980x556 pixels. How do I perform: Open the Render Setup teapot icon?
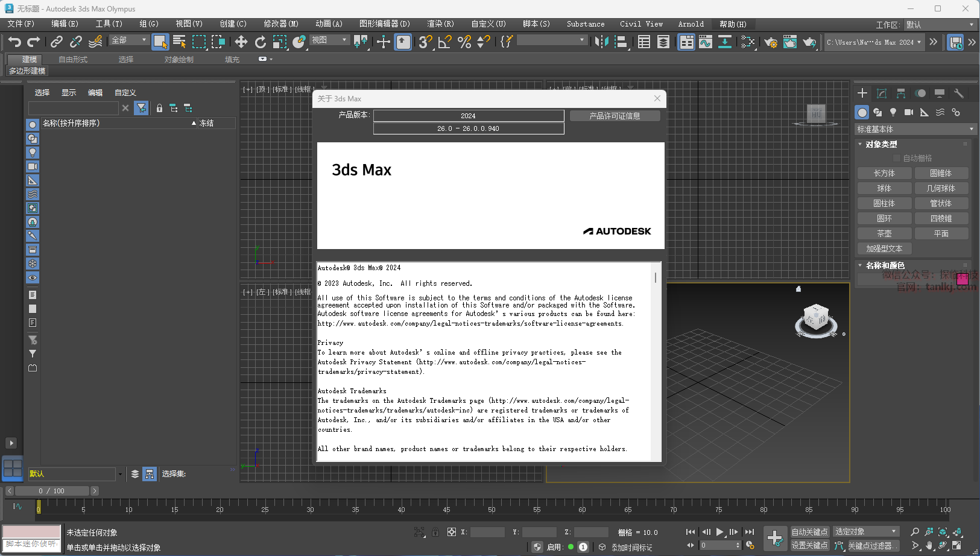(x=771, y=42)
